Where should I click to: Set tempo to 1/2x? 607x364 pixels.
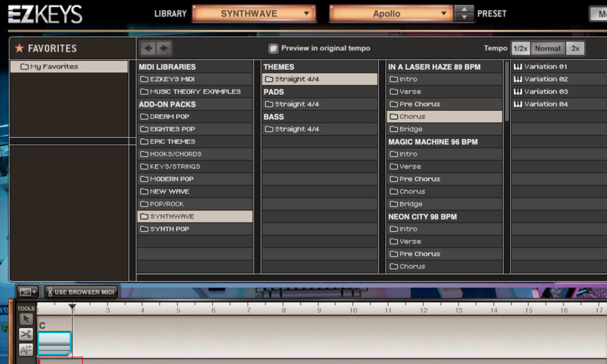(x=520, y=49)
